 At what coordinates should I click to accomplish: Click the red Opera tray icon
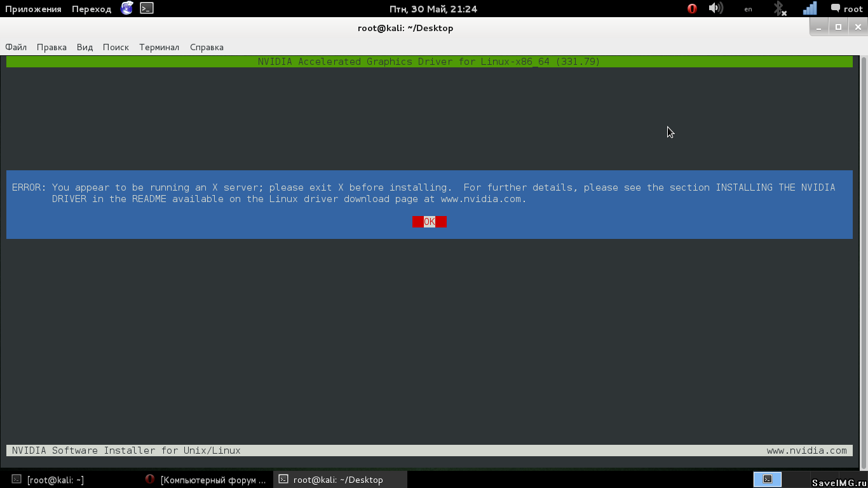[692, 9]
